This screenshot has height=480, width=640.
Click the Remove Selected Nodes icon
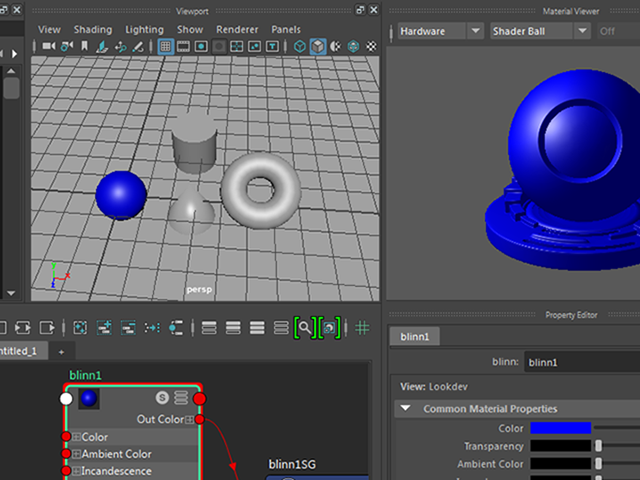128,328
